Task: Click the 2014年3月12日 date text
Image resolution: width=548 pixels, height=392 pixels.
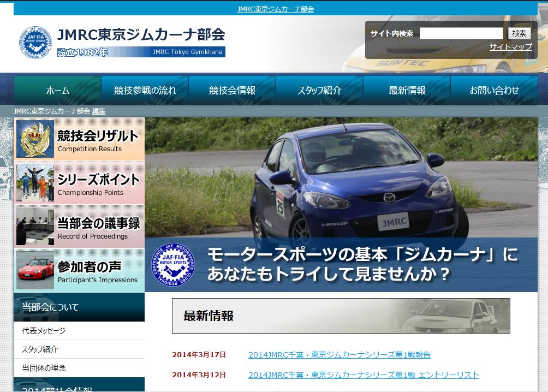Action: click(199, 375)
